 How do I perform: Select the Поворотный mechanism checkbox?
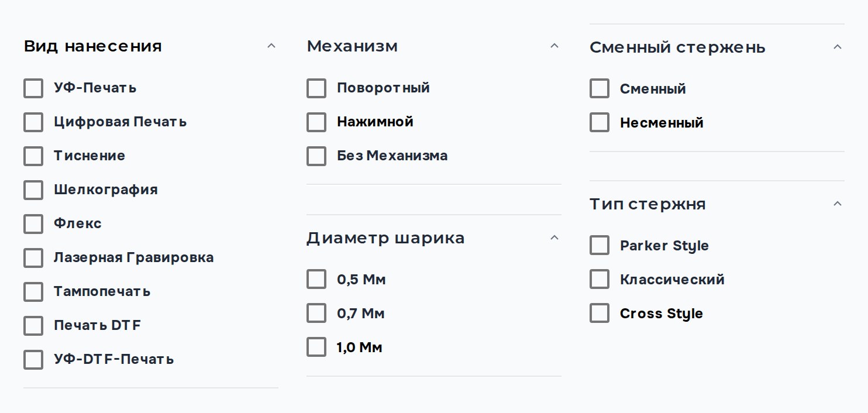(x=316, y=88)
